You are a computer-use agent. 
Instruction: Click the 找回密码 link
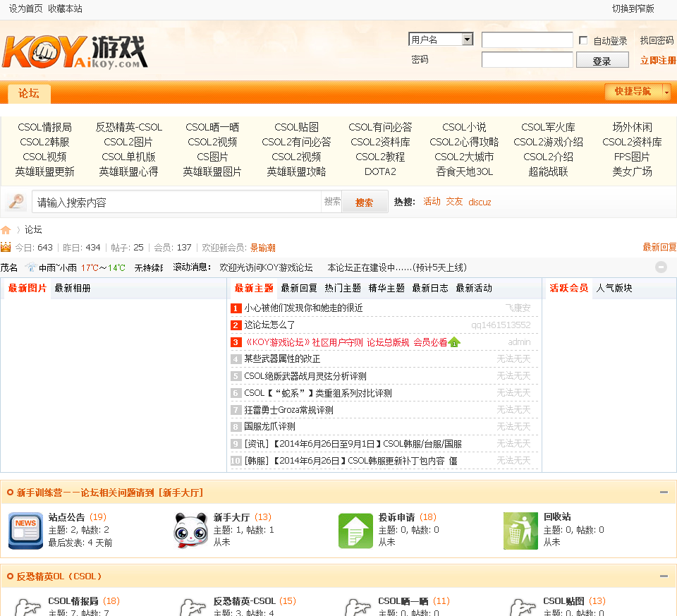[657, 40]
